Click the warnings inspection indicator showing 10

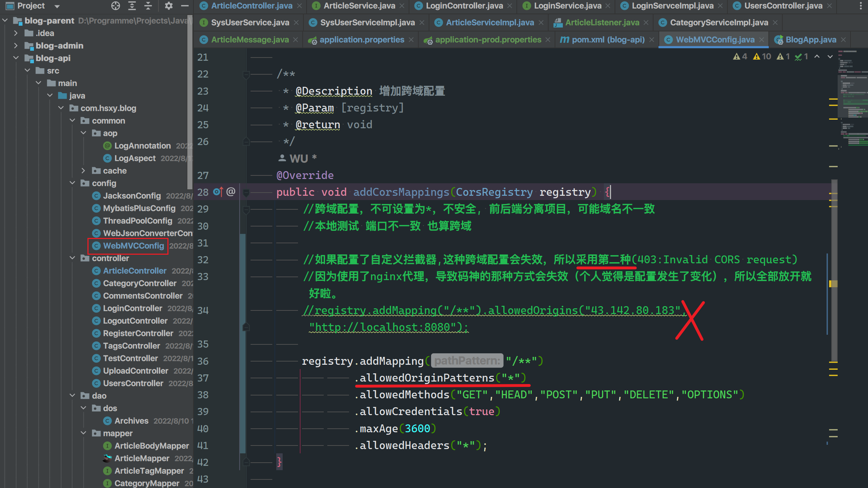click(x=762, y=56)
